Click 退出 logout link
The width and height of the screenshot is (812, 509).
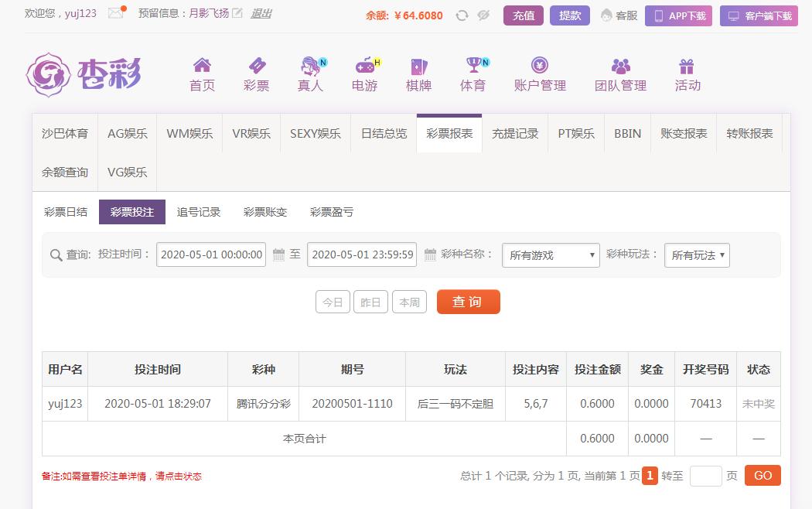pos(261,13)
